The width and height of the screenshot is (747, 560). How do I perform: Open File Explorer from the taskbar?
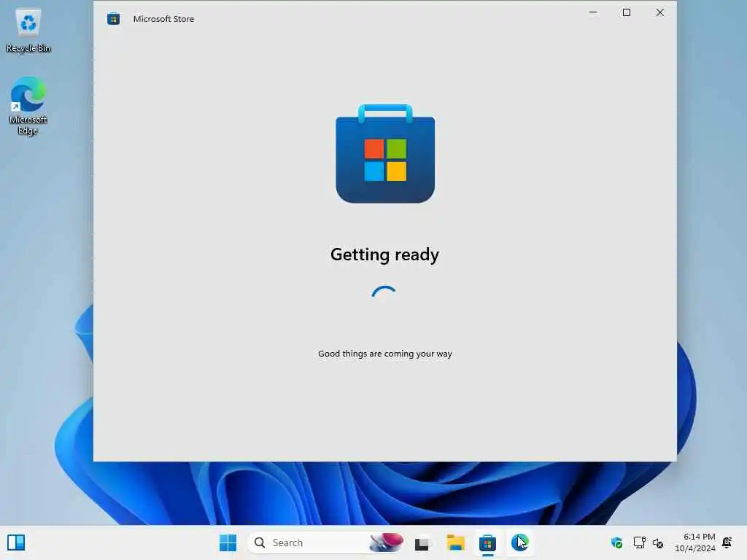click(455, 542)
